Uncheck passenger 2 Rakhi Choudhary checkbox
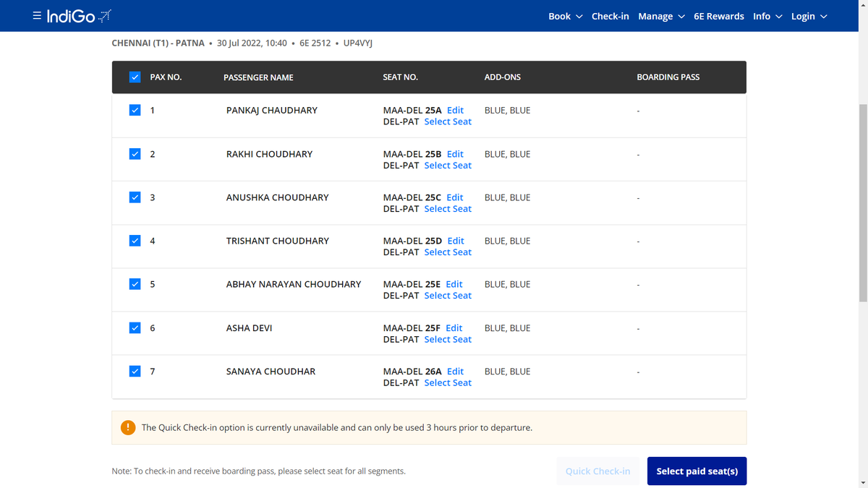This screenshot has width=868, height=488. 135,154
